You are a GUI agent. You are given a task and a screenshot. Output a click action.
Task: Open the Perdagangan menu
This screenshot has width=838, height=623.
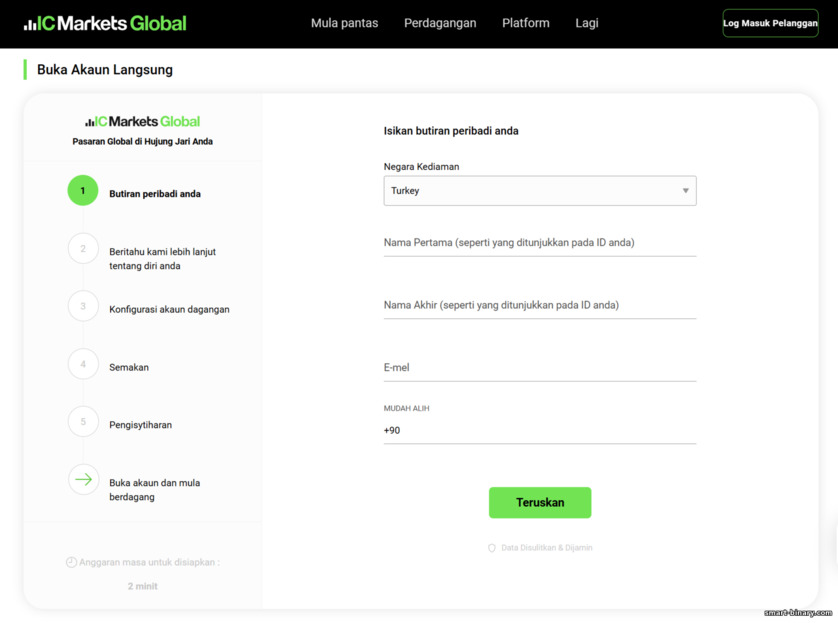pos(440,23)
